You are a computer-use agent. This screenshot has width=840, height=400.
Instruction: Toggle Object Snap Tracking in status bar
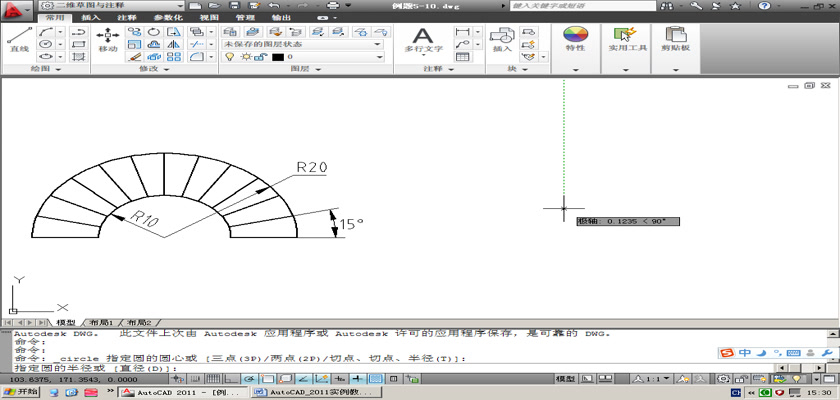coord(303,379)
